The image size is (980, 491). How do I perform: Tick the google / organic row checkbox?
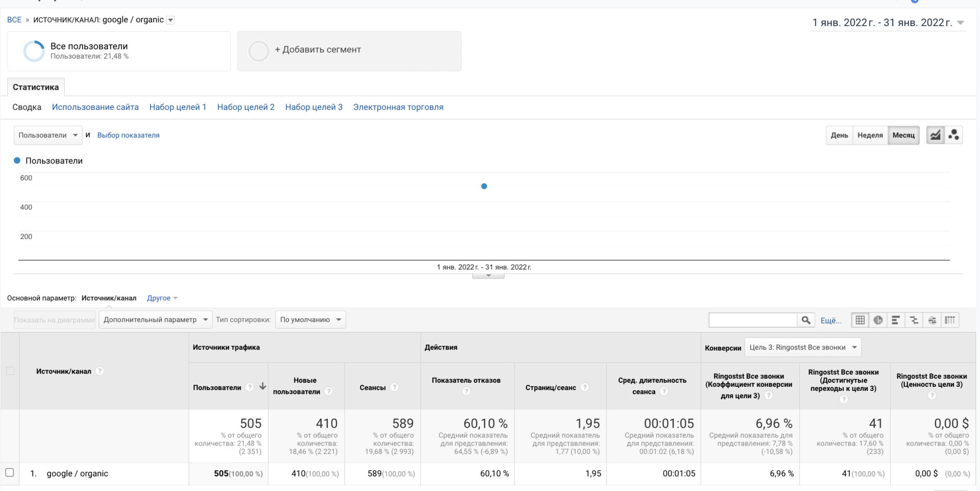9,473
